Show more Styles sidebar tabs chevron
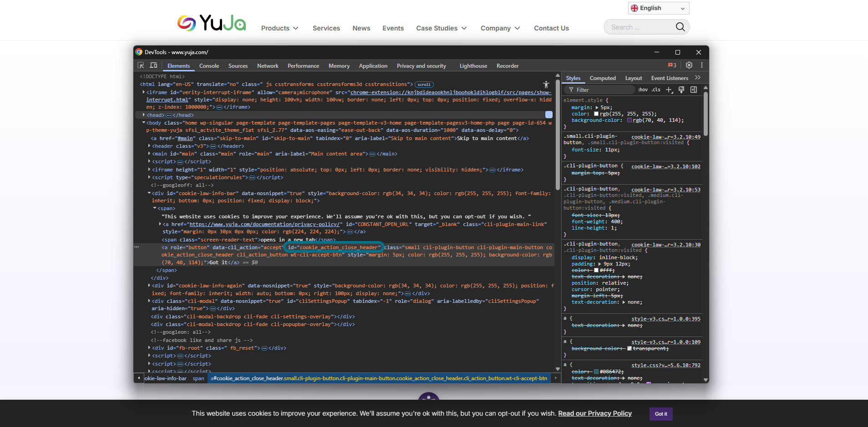The image size is (868, 427). [x=698, y=78]
